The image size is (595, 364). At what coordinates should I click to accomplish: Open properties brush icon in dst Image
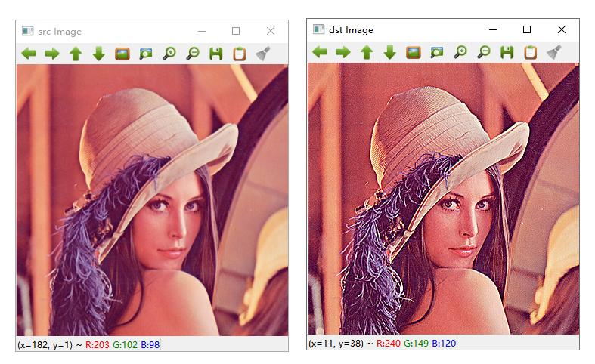[x=553, y=52]
